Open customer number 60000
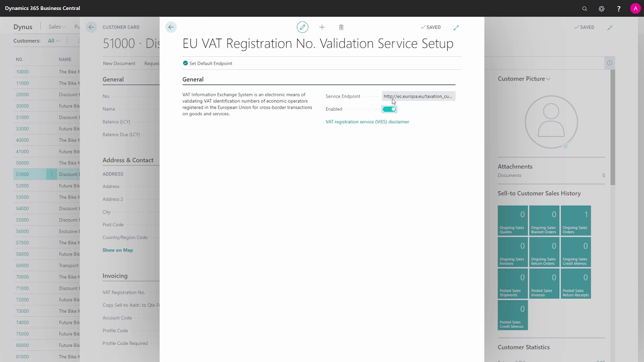Screen dimensions: 644x362 pos(22,265)
